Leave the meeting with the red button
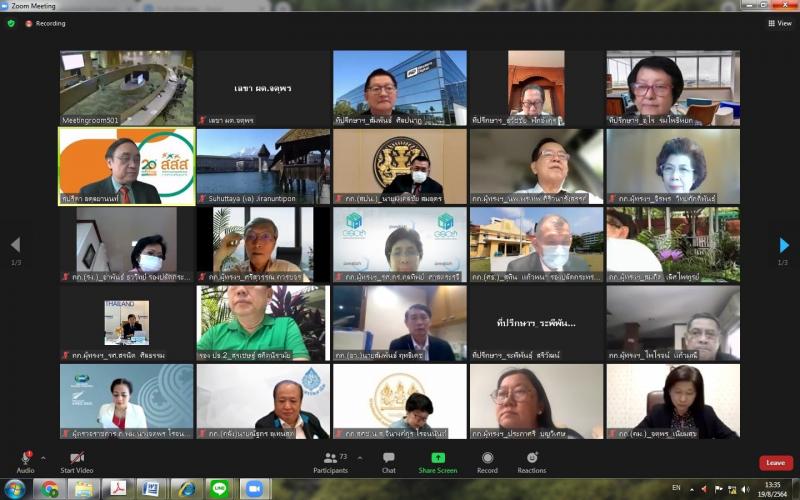This screenshot has height=500, width=800. pos(776,463)
